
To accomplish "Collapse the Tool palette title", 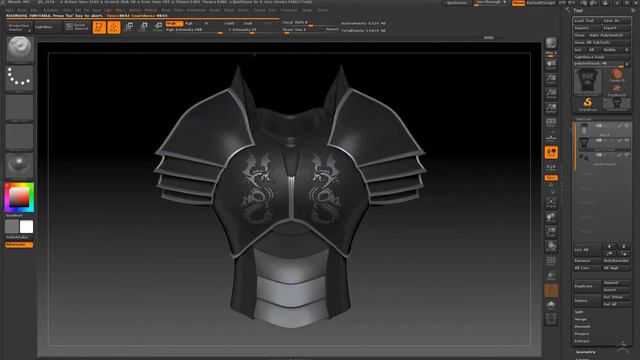I will coord(578,11).
